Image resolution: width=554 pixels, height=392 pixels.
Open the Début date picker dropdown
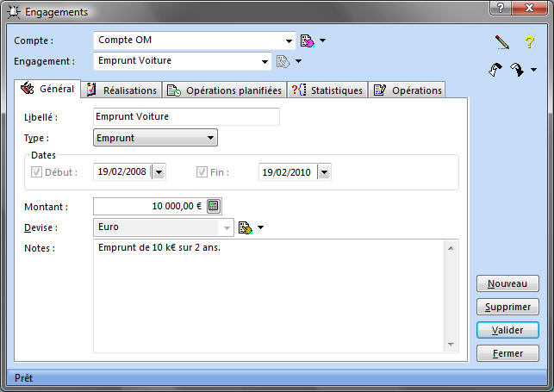159,172
